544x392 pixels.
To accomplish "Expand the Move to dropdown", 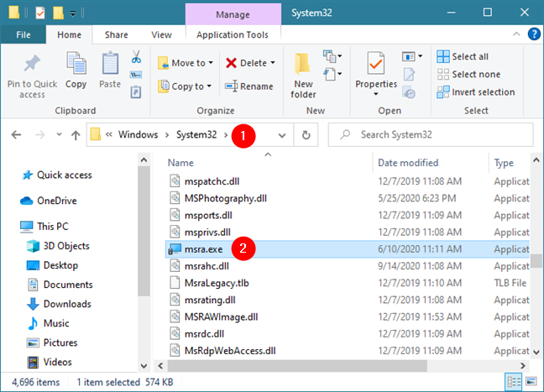I will pyautogui.click(x=211, y=63).
